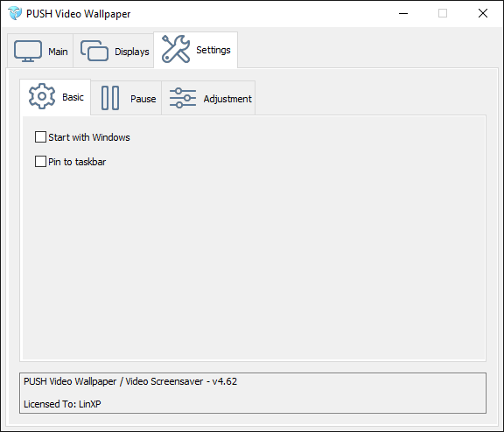Click the Adjustment sliders icon

(x=183, y=98)
